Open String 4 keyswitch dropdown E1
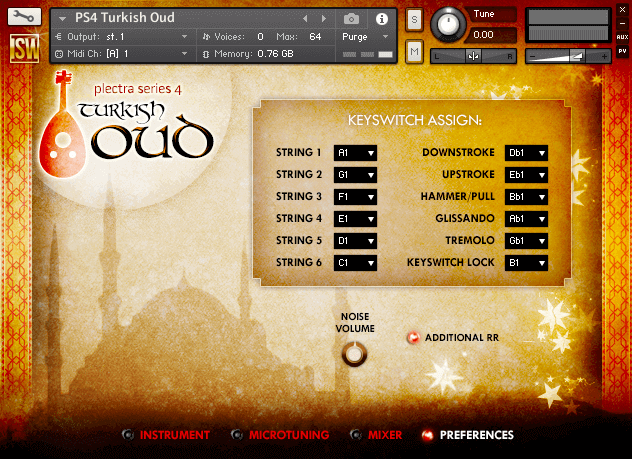This screenshot has width=632, height=459. coord(355,219)
